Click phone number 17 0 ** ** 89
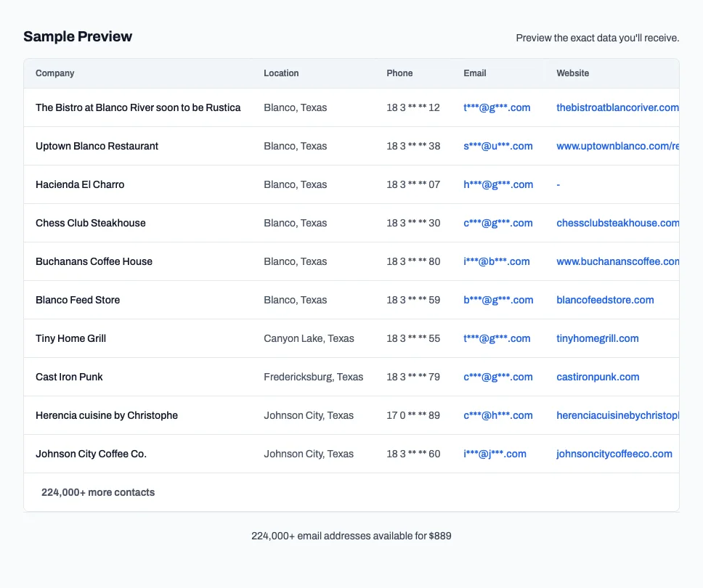Viewport: 703px width, 588px height. 413,416
